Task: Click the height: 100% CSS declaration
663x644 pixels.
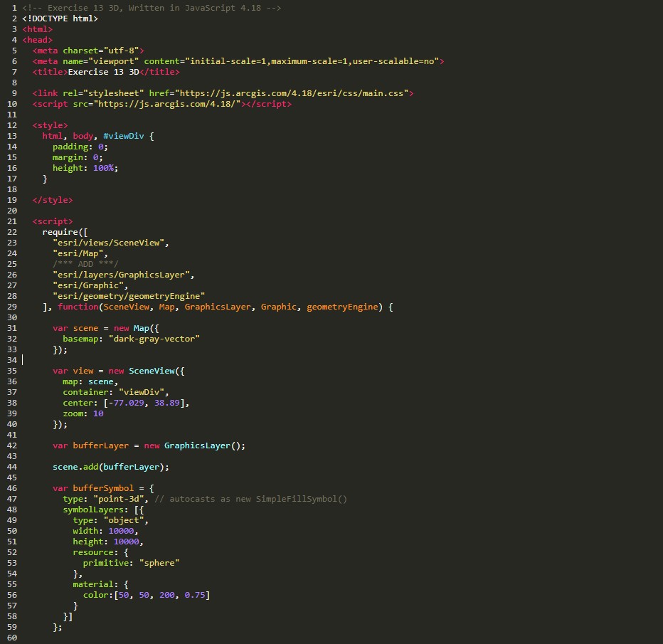Action: click(85, 168)
